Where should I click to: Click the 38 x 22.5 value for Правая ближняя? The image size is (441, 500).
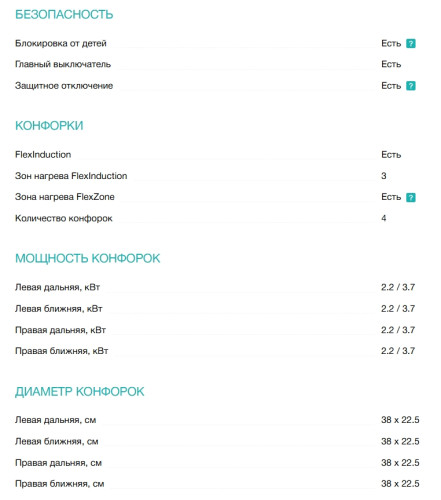tap(400, 483)
